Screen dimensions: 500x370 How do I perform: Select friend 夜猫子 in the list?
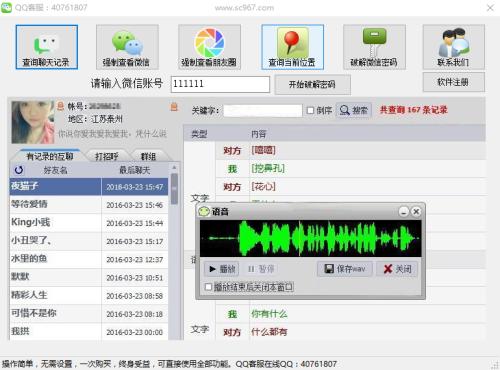[89, 186]
